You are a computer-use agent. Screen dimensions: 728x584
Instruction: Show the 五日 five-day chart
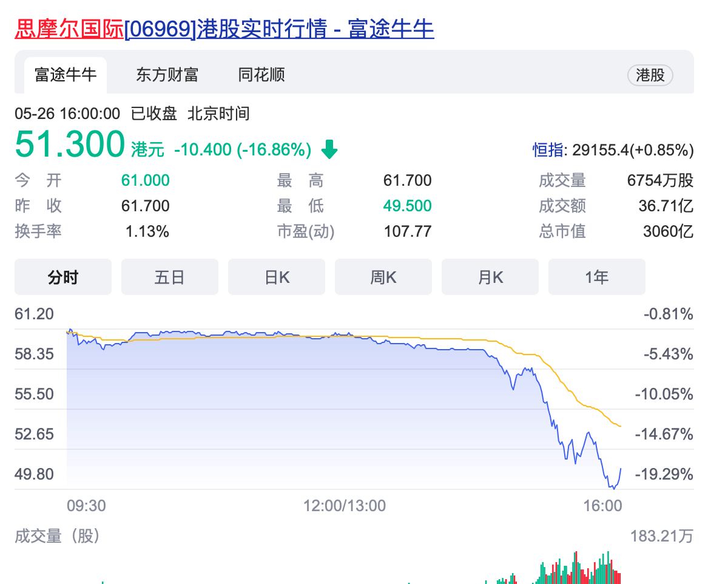tap(170, 277)
